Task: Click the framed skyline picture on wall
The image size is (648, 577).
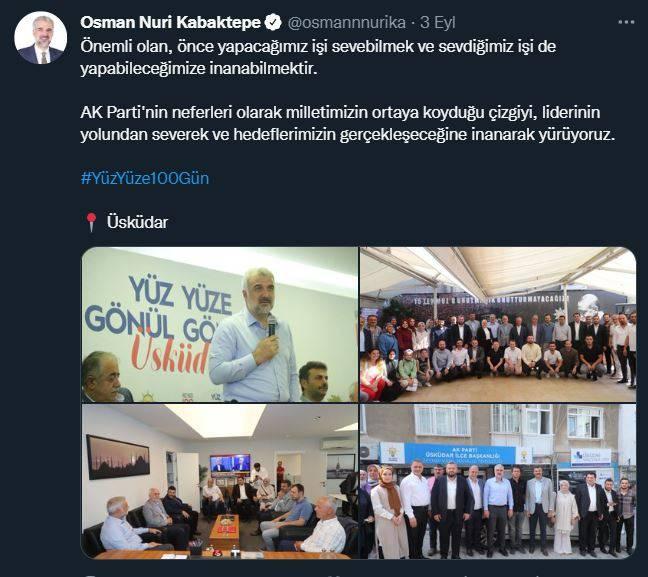Action: [118, 457]
